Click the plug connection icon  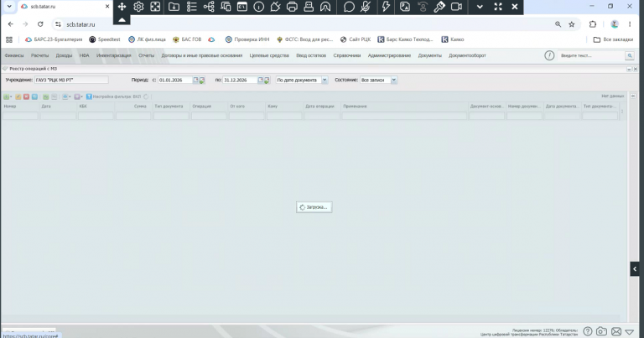275,7
